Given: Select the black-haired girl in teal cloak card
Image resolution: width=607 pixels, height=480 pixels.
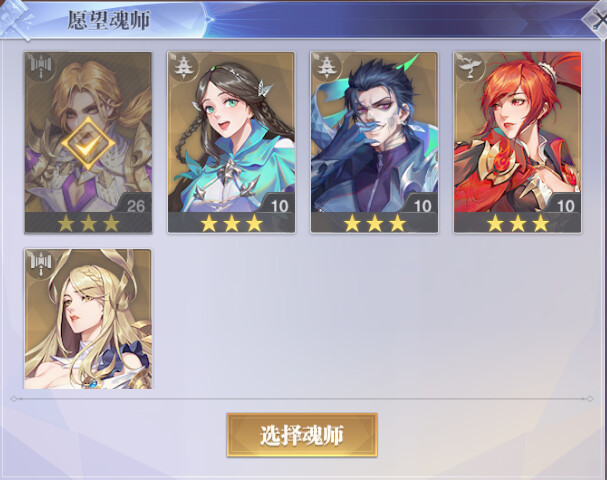Looking at the screenshot, I should 231,142.
